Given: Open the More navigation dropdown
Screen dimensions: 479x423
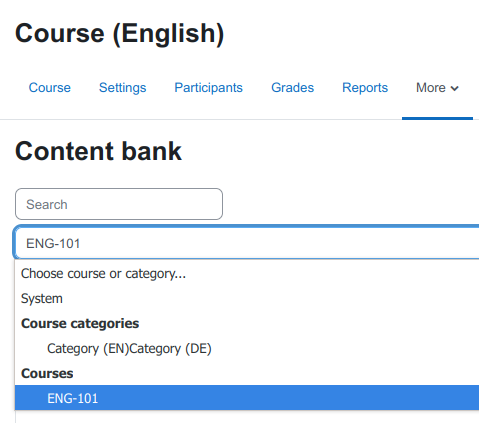Looking at the screenshot, I should (437, 88).
